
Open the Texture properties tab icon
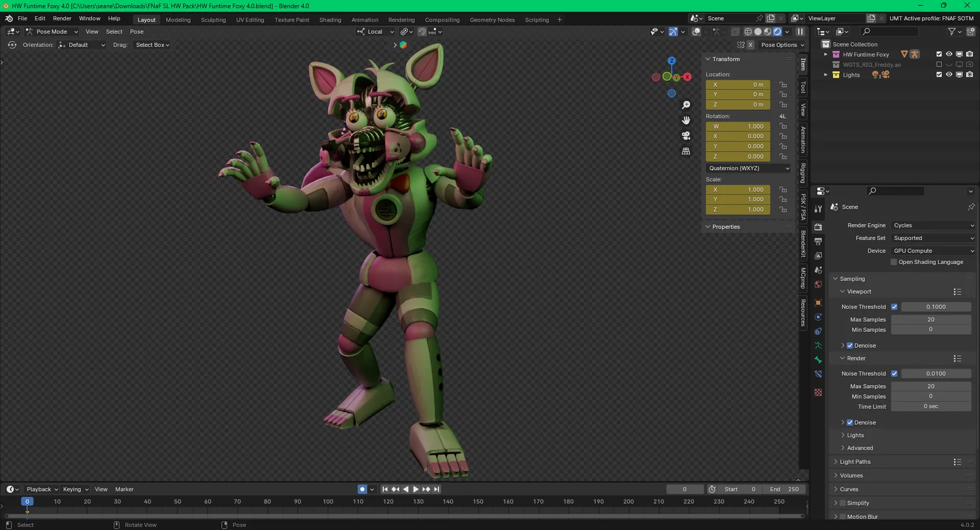tap(818, 392)
